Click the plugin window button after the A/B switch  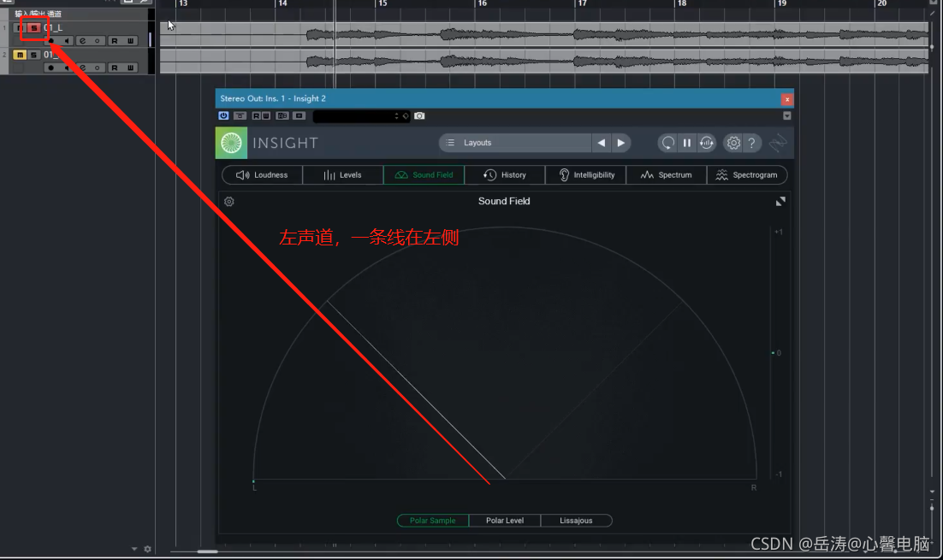click(299, 116)
